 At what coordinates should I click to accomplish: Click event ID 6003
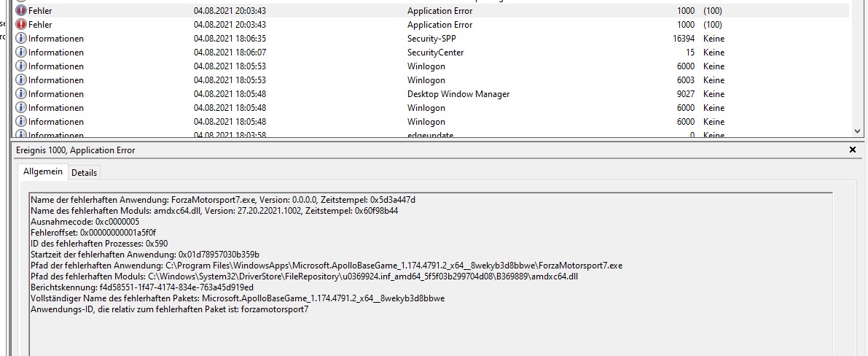tap(686, 80)
